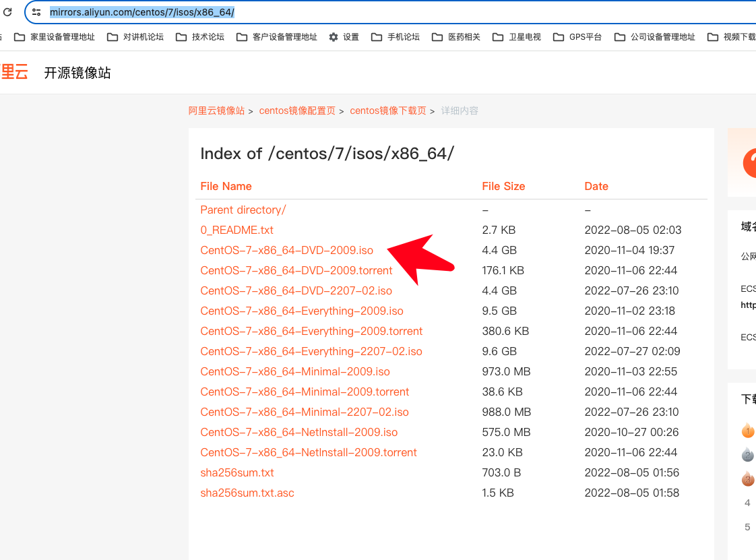Select the 9.5 GB file size cell
Image resolution: width=756 pixels, height=560 pixels.
[x=499, y=311]
